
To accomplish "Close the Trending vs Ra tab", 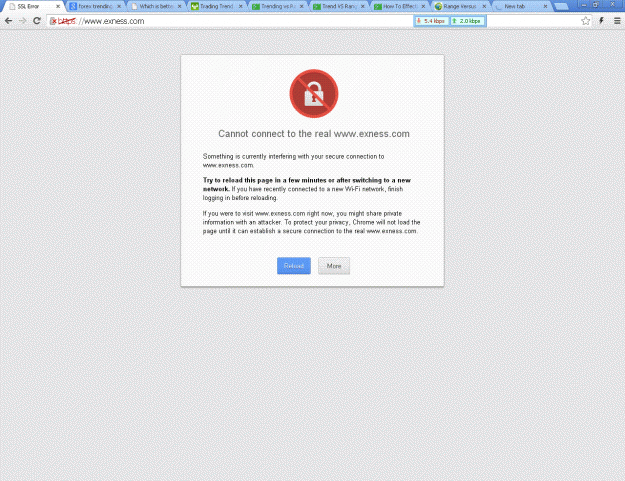I will pos(301,6).
